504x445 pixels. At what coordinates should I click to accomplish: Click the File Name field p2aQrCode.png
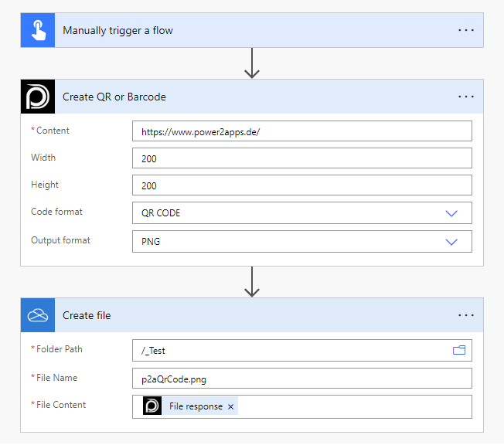click(301, 379)
